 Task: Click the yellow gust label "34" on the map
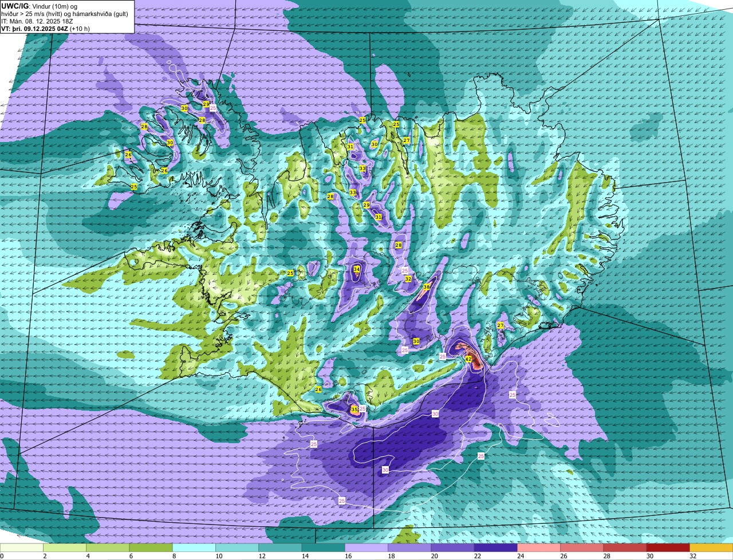pos(357,269)
